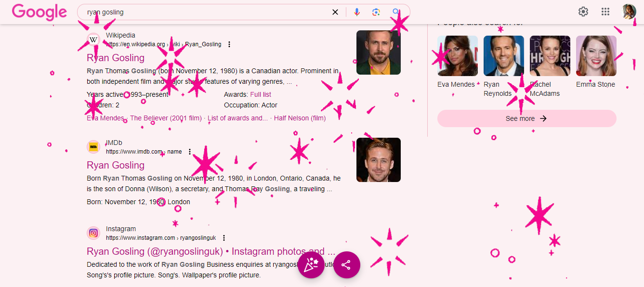
Task: Open more options for the IMDb result
Action: (x=190, y=151)
